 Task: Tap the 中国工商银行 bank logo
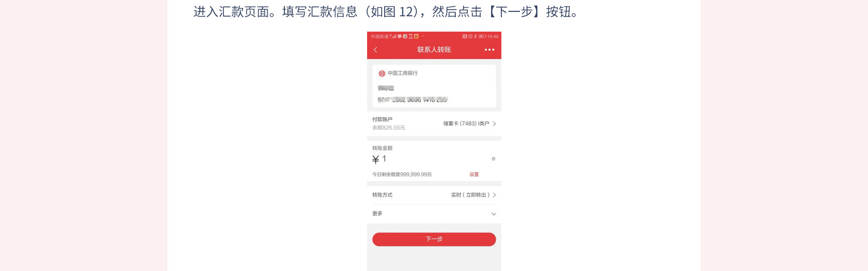[382, 73]
